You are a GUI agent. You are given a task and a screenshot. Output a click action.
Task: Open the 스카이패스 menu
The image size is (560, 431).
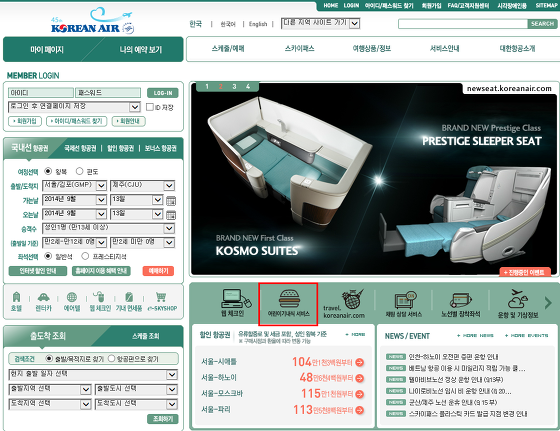(299, 49)
